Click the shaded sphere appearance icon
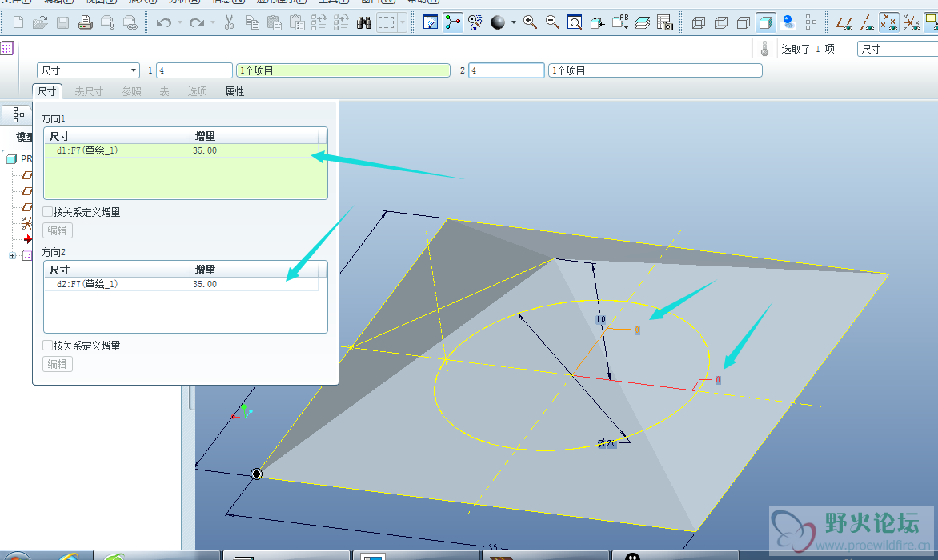 (x=498, y=22)
